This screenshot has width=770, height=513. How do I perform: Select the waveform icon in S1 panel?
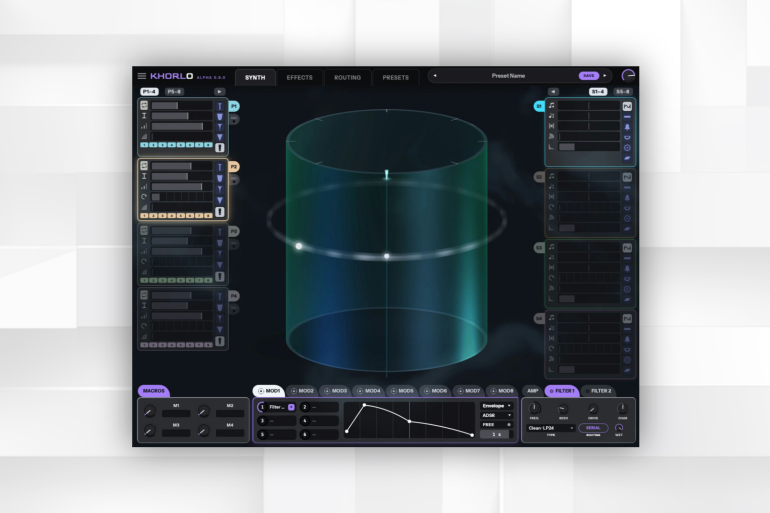(x=627, y=106)
